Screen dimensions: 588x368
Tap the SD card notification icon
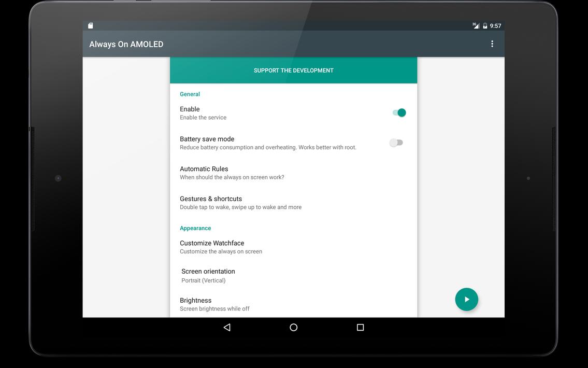(91, 26)
